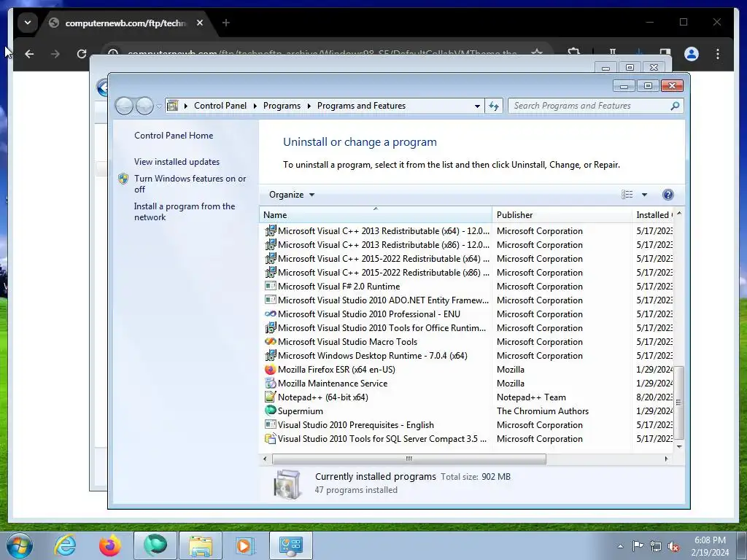Click the Control Panel icon in the address bar

point(172,106)
